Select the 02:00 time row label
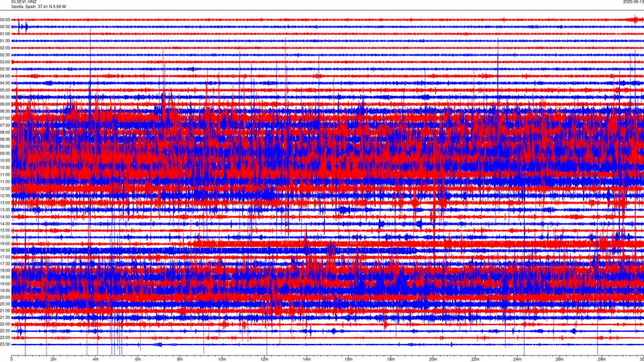 click(5, 48)
